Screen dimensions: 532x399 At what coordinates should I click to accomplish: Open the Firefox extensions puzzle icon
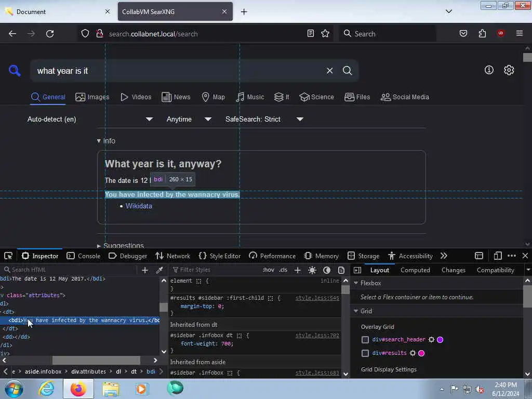(482, 33)
